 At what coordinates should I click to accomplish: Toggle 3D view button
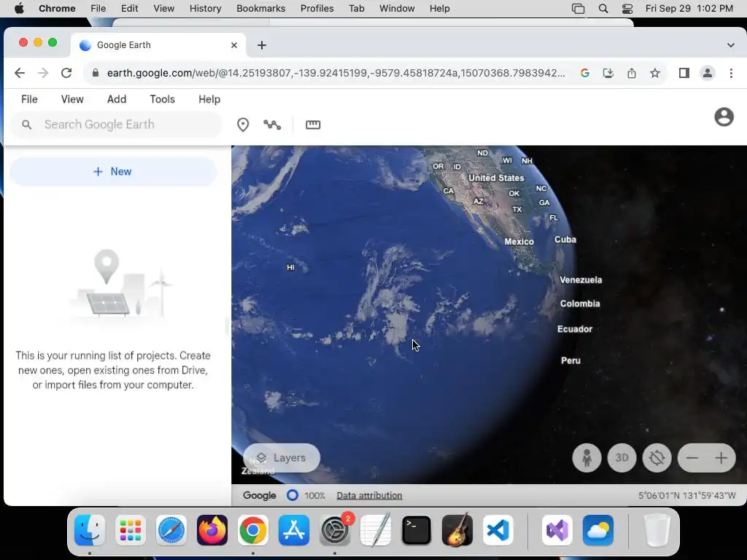point(622,458)
